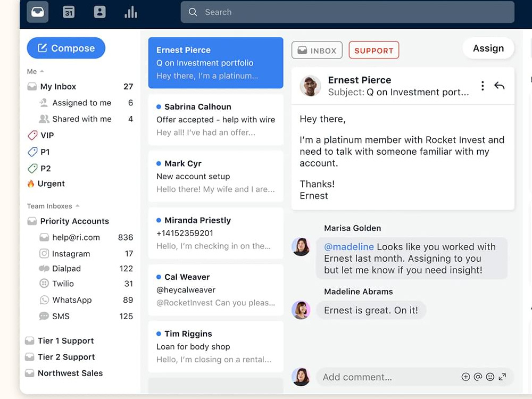The image size is (532, 399).
Task: Click the plus attachment icon in comment box
Action: [465, 377]
